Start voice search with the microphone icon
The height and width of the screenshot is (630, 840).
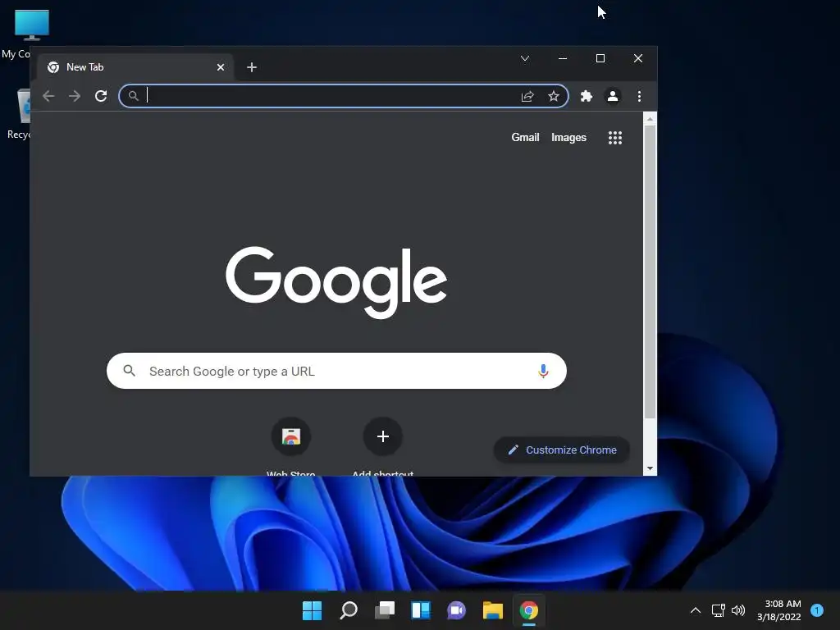click(543, 371)
